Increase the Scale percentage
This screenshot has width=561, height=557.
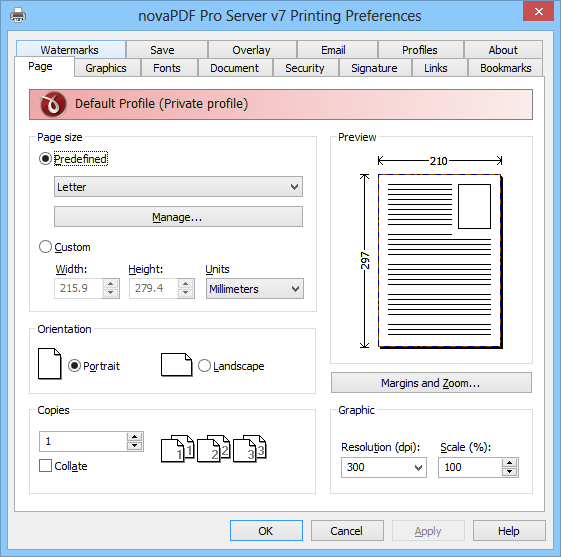[509, 463]
